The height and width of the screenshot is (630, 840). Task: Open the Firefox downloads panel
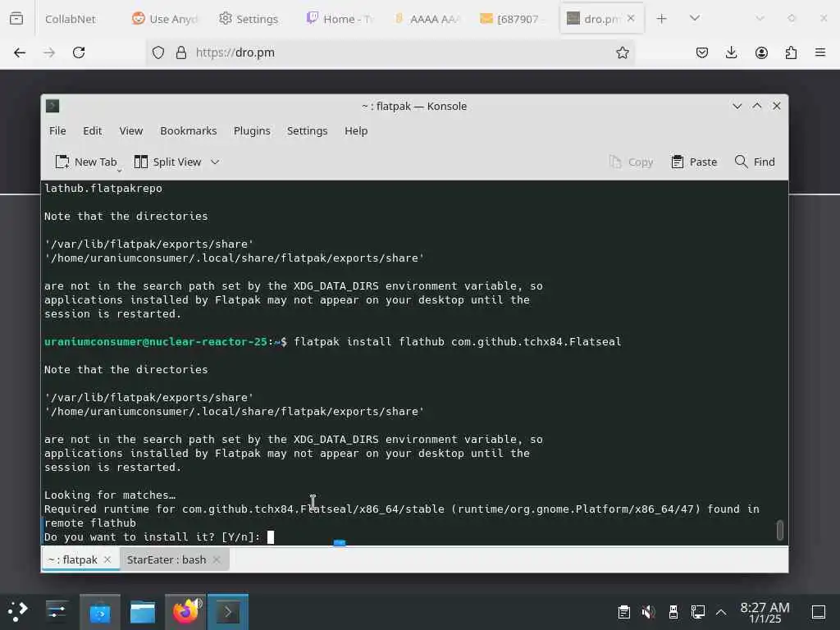pos(731,52)
